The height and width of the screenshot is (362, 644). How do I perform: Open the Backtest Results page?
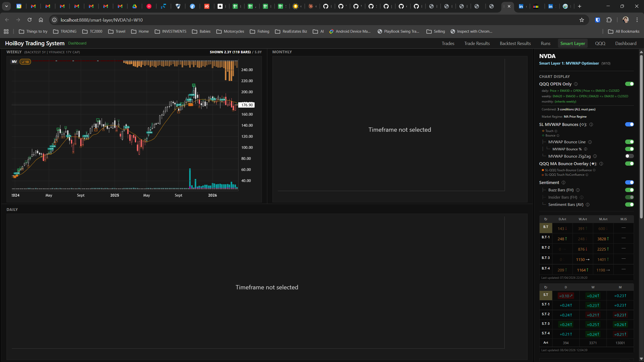[515, 43]
